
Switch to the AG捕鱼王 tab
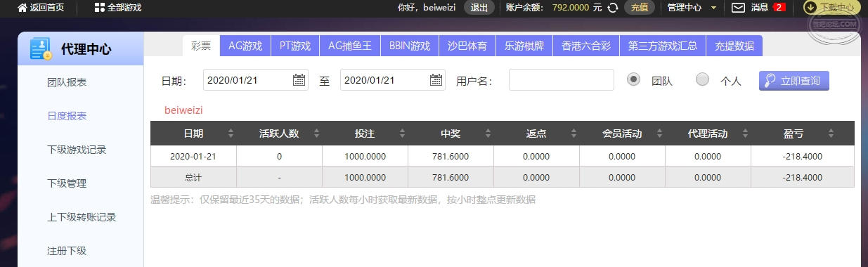[350, 46]
